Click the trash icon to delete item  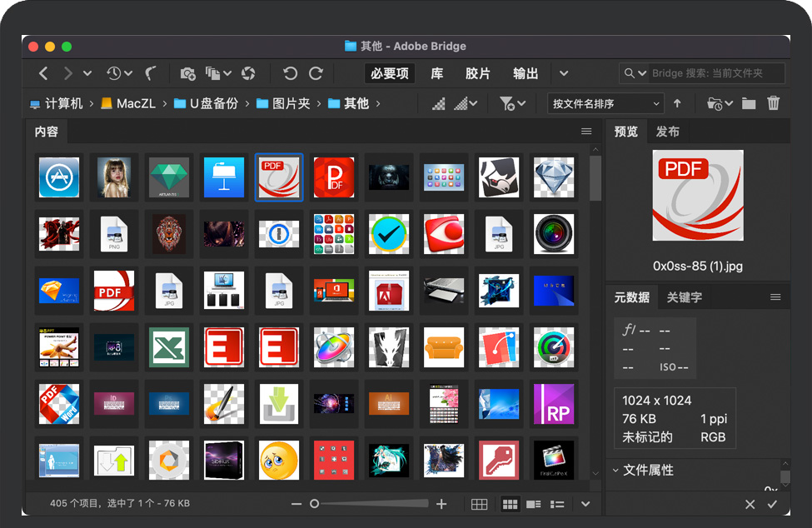[773, 103]
